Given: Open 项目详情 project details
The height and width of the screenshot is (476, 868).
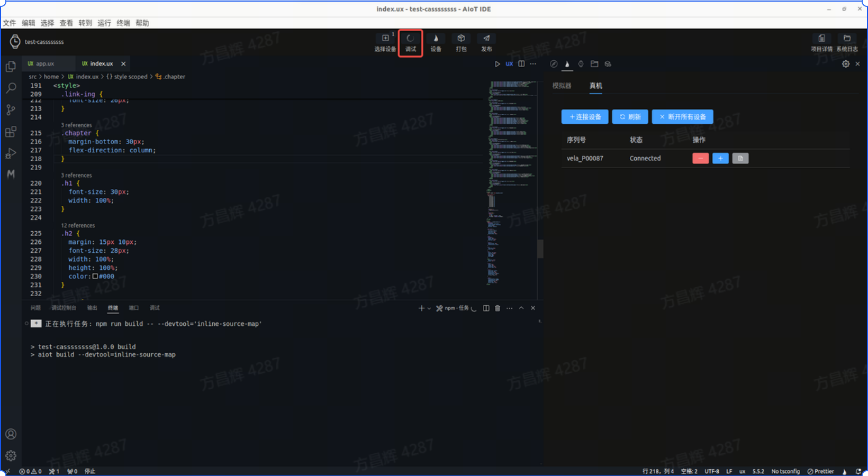Looking at the screenshot, I should click(x=821, y=42).
